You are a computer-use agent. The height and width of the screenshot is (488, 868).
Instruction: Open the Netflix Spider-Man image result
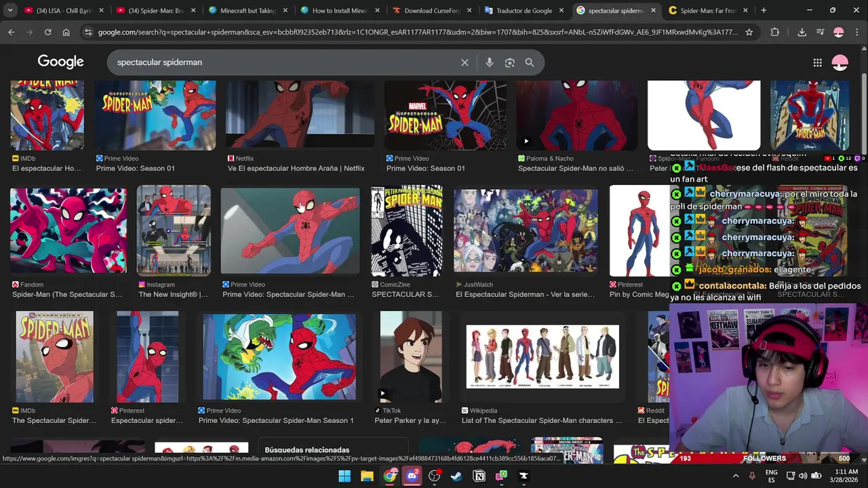[x=300, y=115]
